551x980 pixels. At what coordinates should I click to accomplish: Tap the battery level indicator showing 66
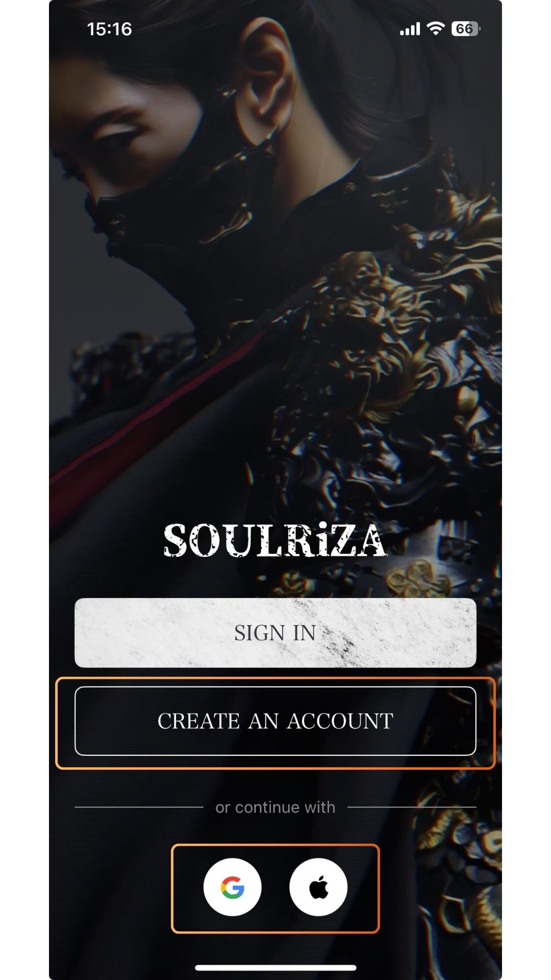(x=465, y=29)
